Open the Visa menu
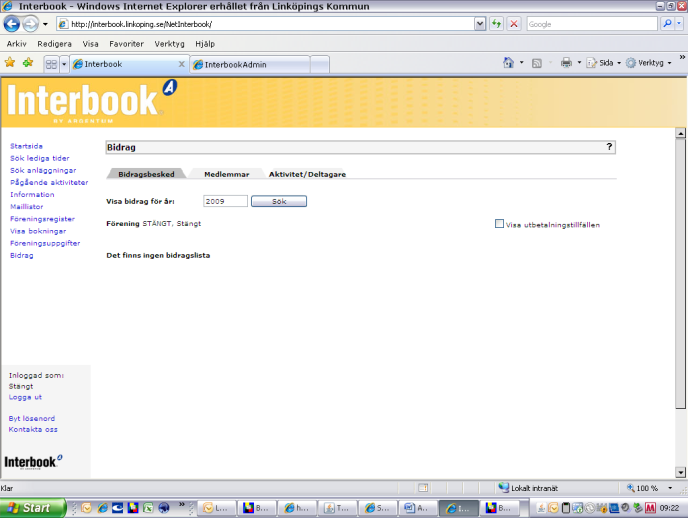Screen dimensions: 688x518 pyautogui.click(x=90, y=44)
